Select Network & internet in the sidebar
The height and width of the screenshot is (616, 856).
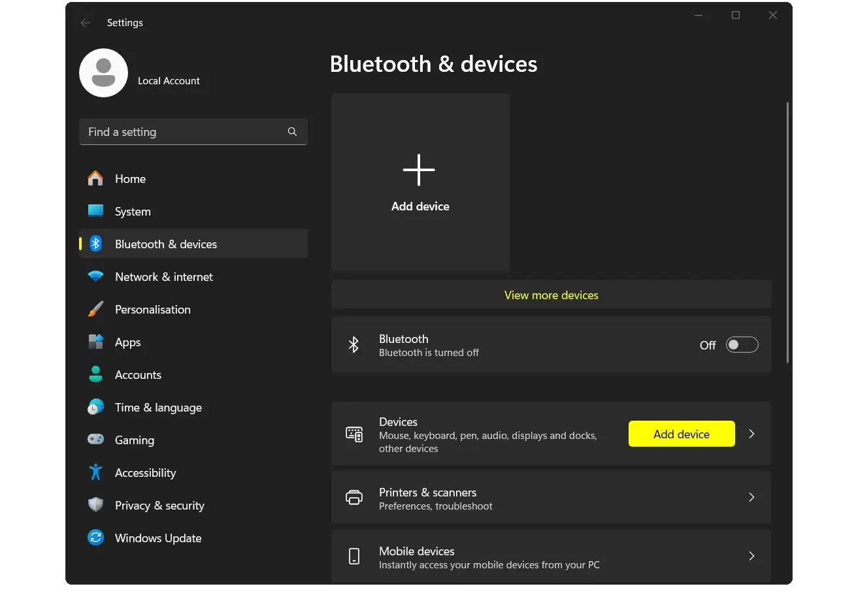point(193,276)
